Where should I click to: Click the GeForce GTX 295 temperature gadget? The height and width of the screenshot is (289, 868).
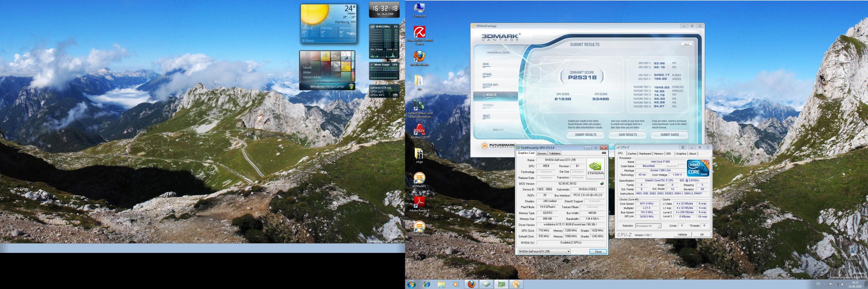(x=384, y=91)
